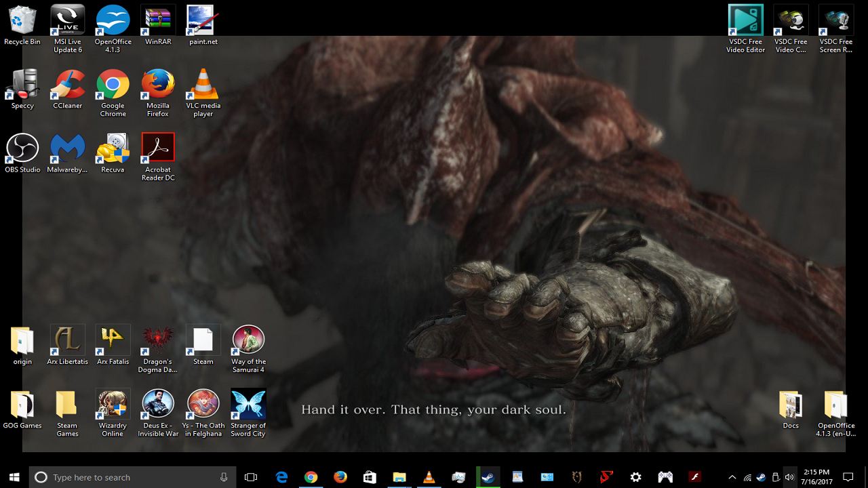Select the Steam desktop shortcut icon
The height and width of the screenshot is (488, 868).
click(x=203, y=345)
